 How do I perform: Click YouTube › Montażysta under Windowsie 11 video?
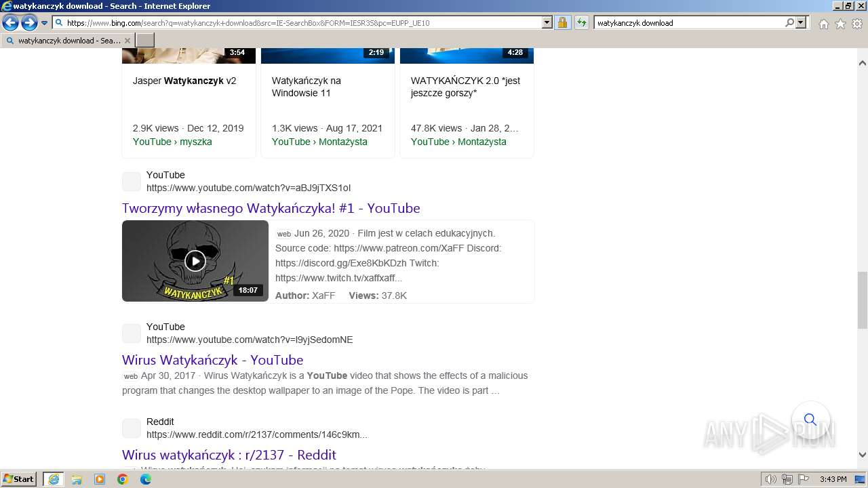(319, 142)
